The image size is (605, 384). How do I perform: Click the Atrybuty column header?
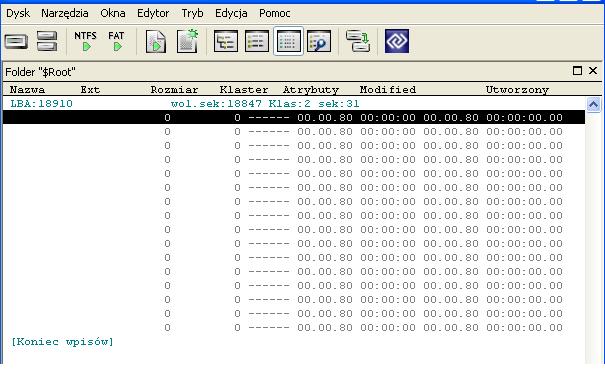coord(311,90)
